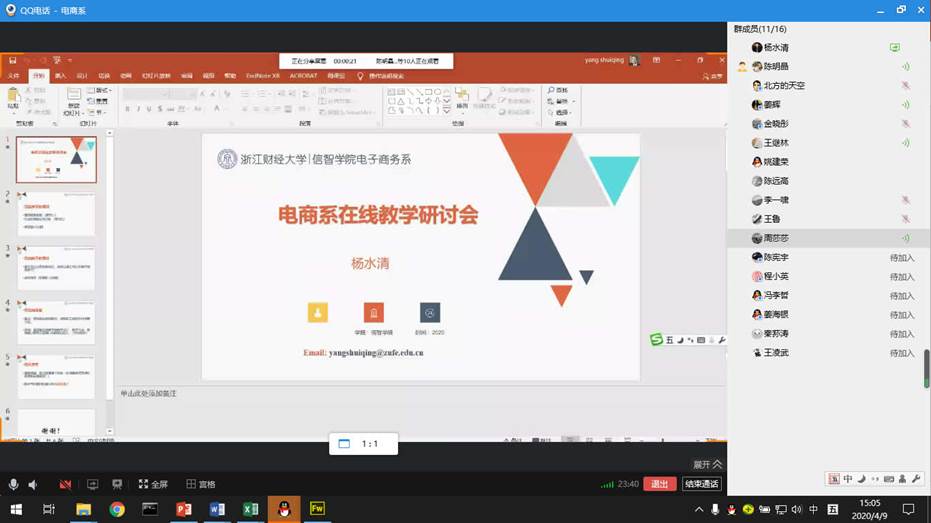
Task: Open PowerPoint from the Windows taskbar
Action: tap(183, 509)
